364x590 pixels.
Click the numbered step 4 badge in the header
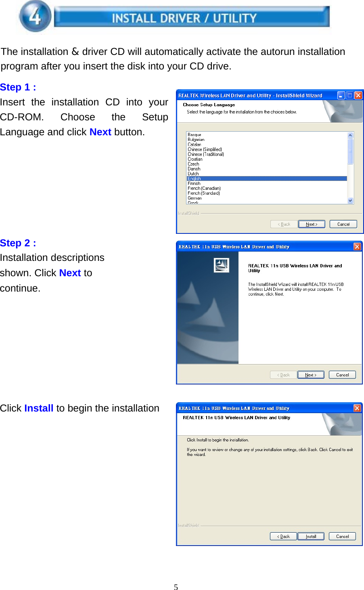34,17
